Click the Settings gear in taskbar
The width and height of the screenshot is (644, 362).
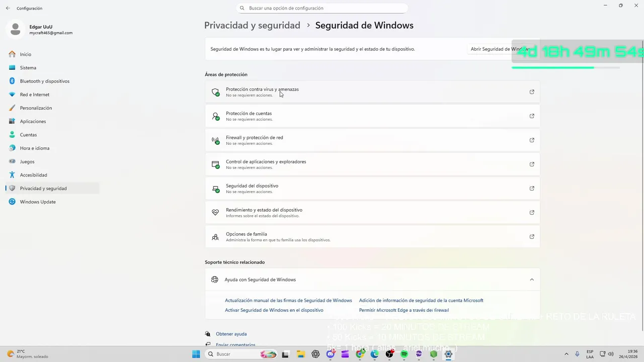(448, 354)
